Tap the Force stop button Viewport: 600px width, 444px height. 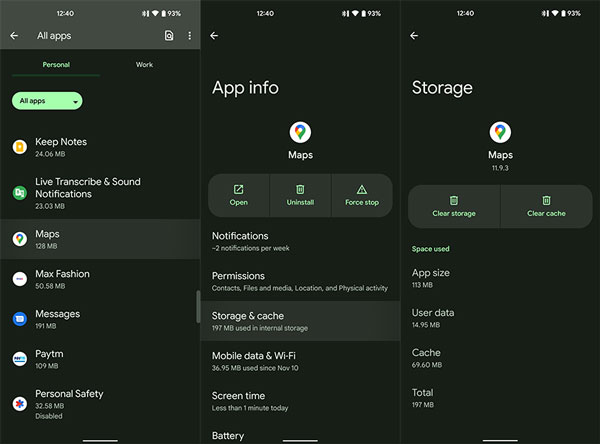362,196
